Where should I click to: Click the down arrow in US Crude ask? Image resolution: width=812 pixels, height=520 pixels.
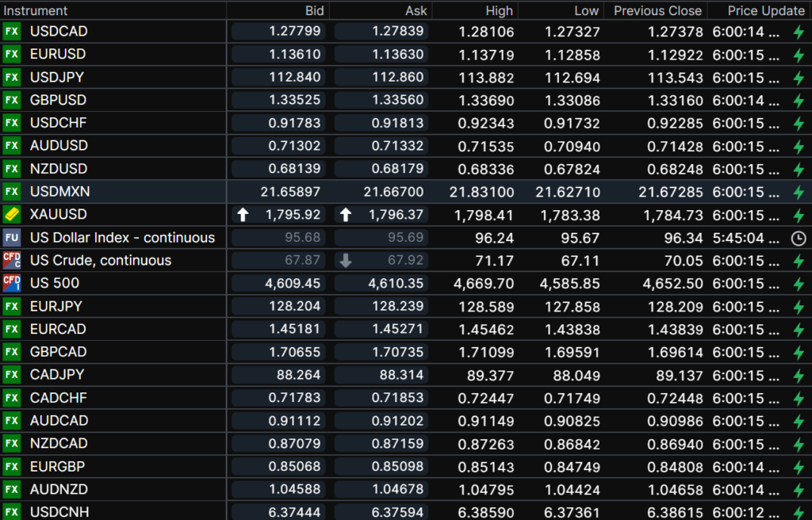[x=346, y=261]
